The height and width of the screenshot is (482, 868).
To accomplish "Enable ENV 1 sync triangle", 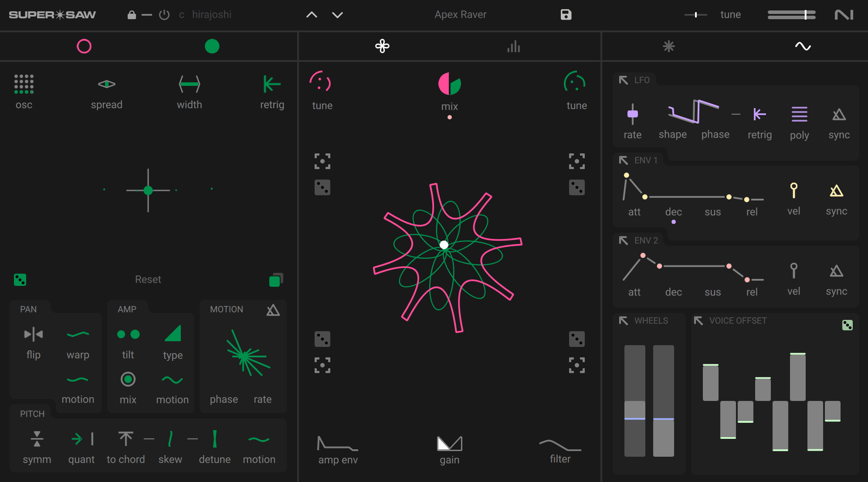I will [837, 191].
